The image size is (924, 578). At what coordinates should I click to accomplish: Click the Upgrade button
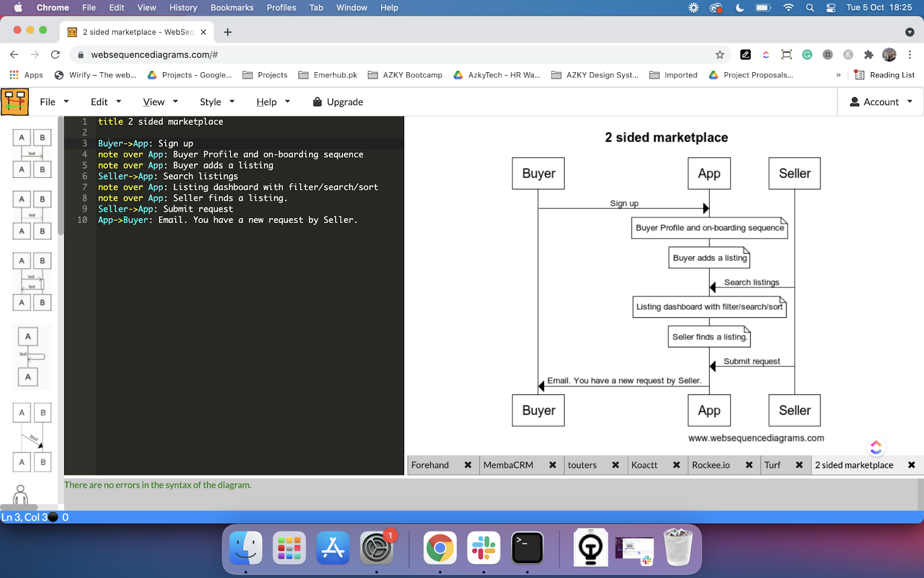coord(338,102)
